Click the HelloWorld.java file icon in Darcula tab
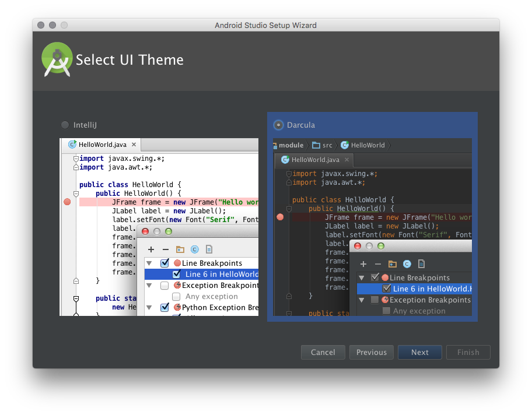532x415 pixels. (285, 160)
